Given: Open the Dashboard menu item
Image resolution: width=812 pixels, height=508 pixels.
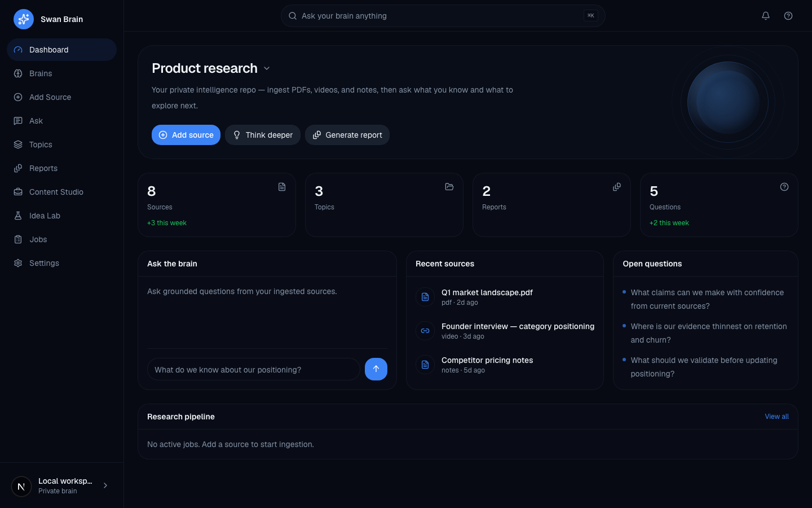Looking at the screenshot, I should click(61, 50).
